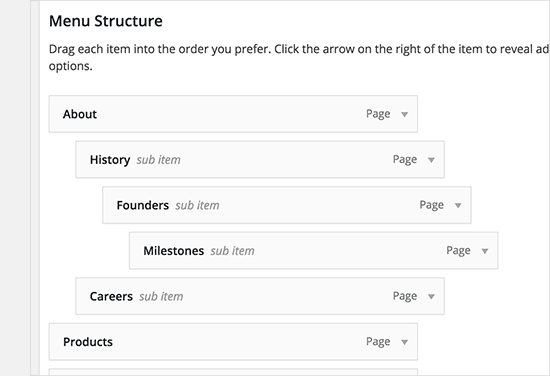Select the Milestones menu item title
The width and height of the screenshot is (550, 376).
coord(174,251)
